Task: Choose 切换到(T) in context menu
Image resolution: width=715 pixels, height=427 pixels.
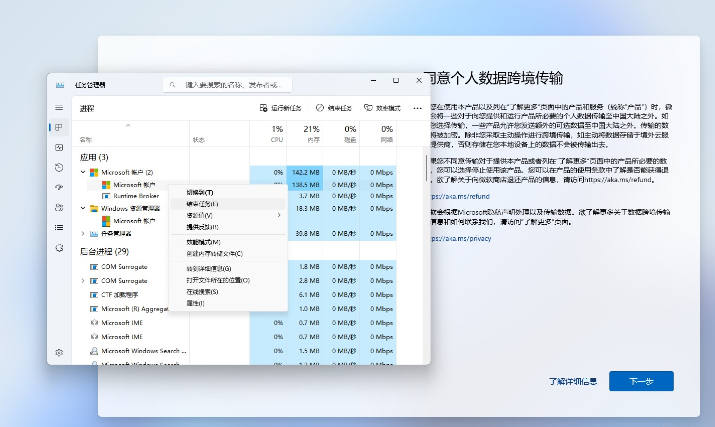Action: point(228,193)
